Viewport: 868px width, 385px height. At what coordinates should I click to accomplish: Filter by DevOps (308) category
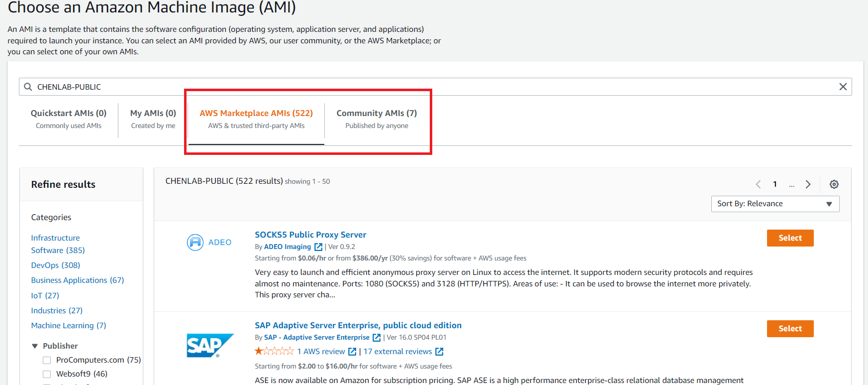point(55,265)
